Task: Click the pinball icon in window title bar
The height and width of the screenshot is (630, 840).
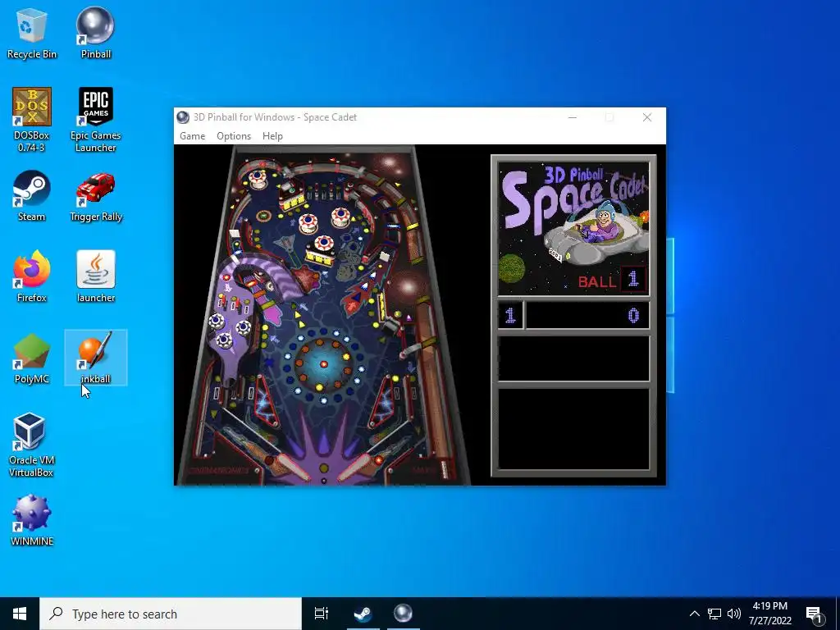Action: point(183,117)
